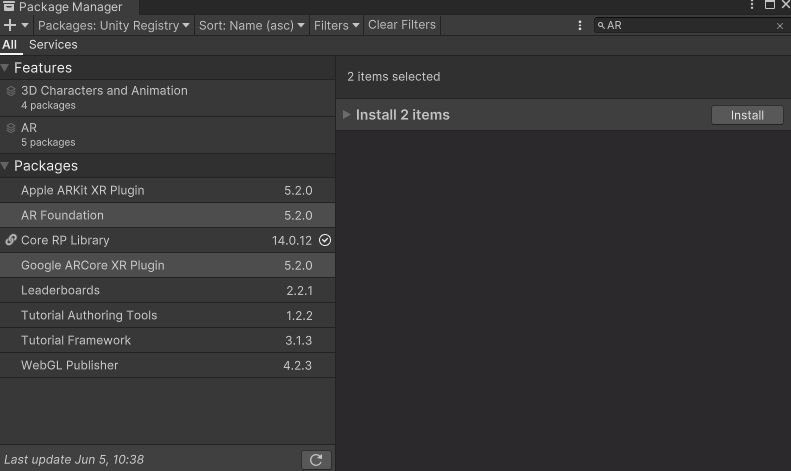Click the link icon beside Core RP Library
This screenshot has width=791, height=471.
pyautogui.click(x=11, y=240)
